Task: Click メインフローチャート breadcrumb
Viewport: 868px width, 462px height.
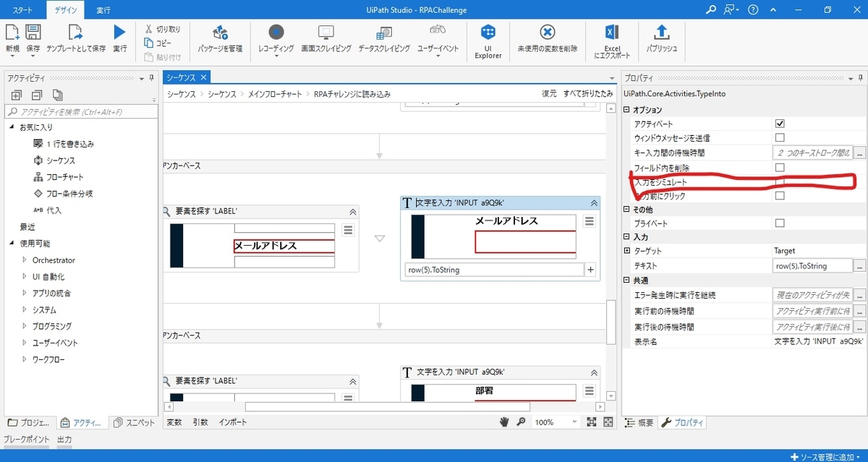Action: pyautogui.click(x=275, y=94)
